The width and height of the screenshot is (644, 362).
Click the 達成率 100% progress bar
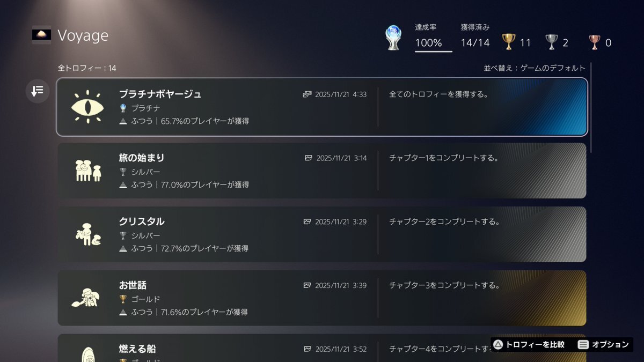(433, 51)
